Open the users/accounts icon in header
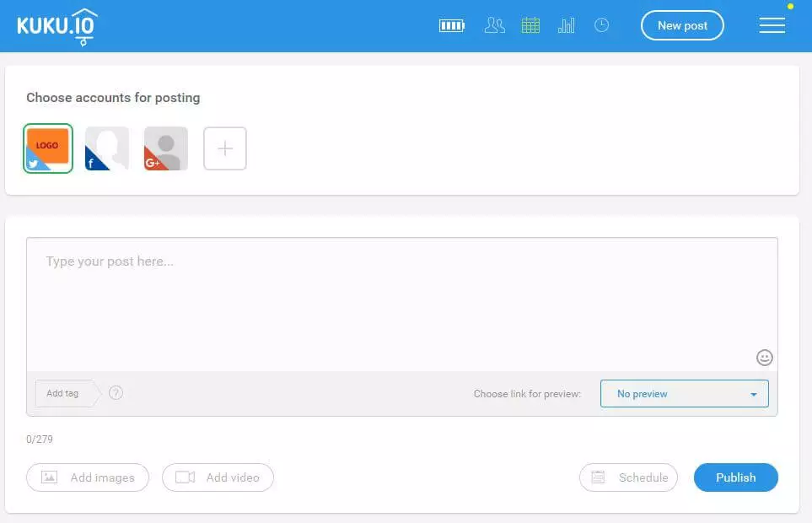Image resolution: width=812 pixels, height=523 pixels. 495,26
